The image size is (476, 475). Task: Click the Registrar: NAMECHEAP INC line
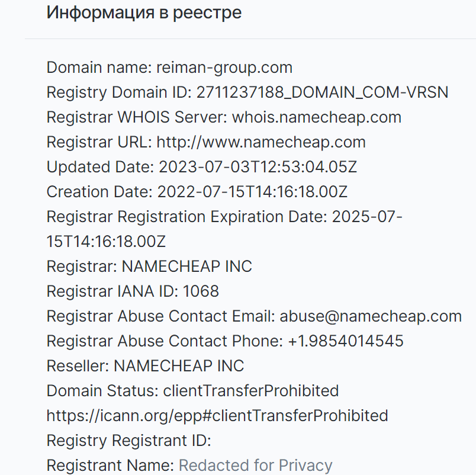click(x=149, y=267)
